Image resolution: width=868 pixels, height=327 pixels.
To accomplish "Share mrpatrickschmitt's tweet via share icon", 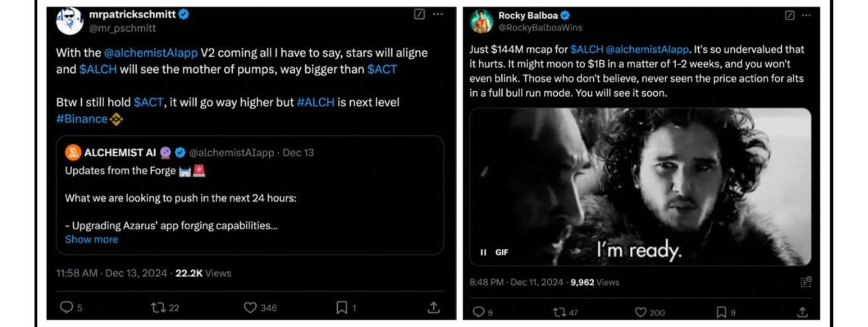I will tap(433, 307).
